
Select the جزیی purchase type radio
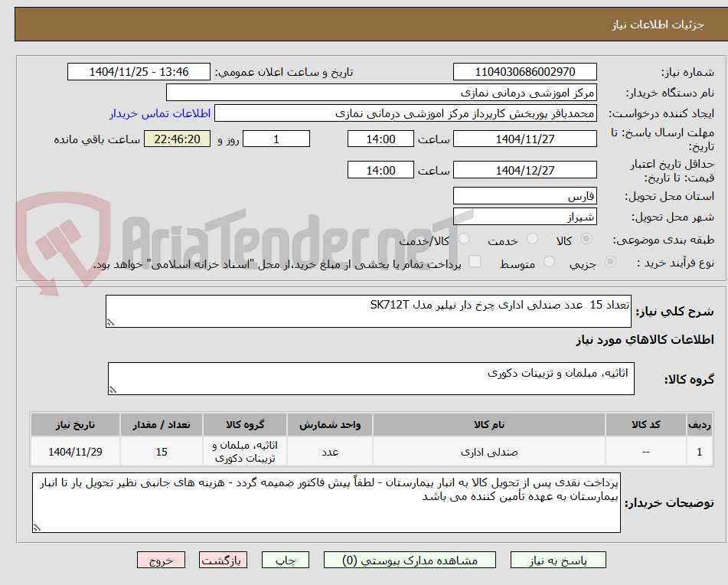coord(611,262)
